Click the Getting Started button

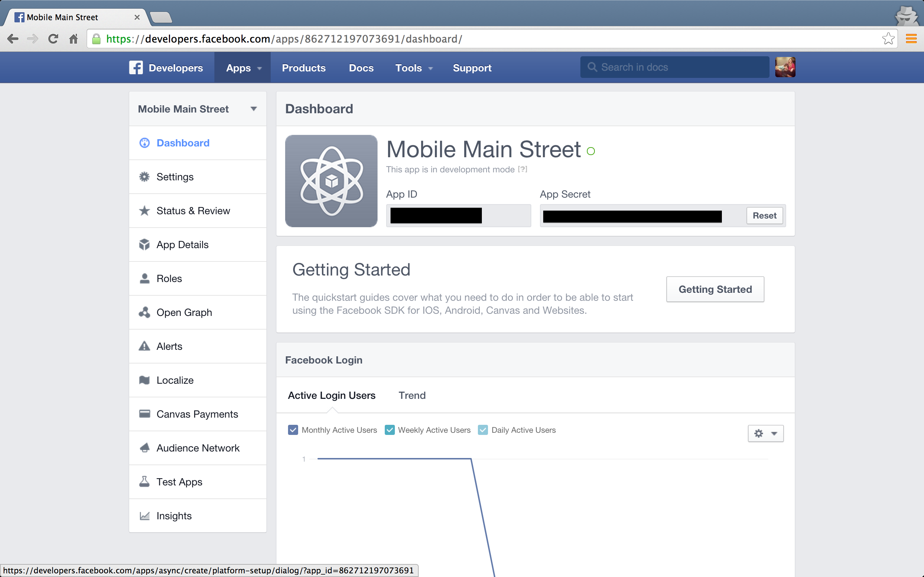[x=715, y=289]
